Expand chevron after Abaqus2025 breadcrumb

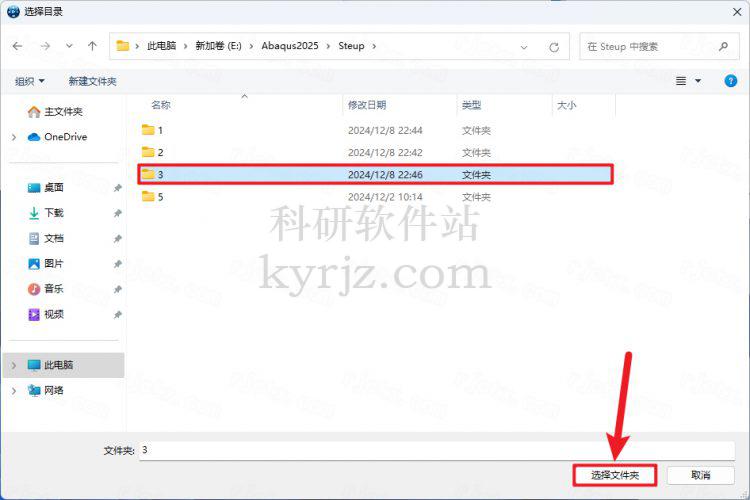(328, 46)
